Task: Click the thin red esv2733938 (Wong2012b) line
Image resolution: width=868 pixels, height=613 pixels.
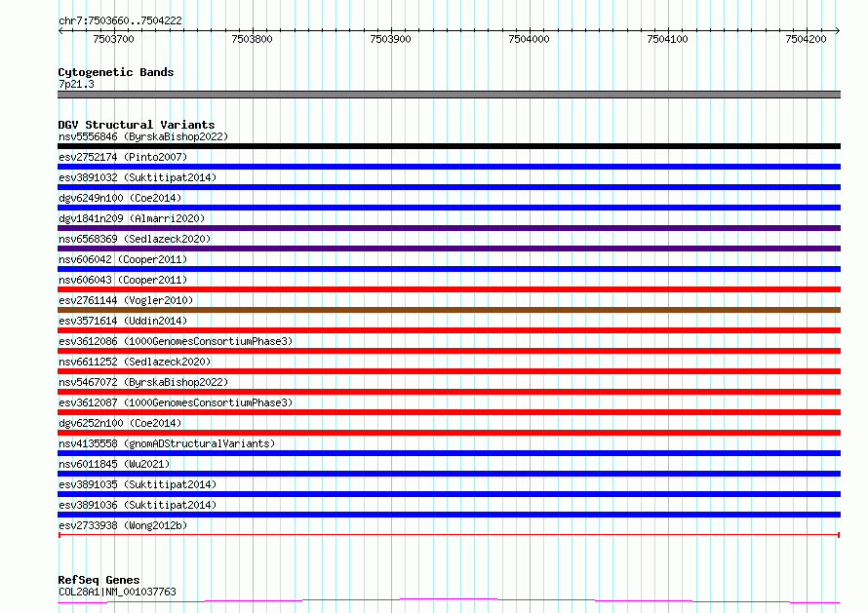Action: coord(449,534)
